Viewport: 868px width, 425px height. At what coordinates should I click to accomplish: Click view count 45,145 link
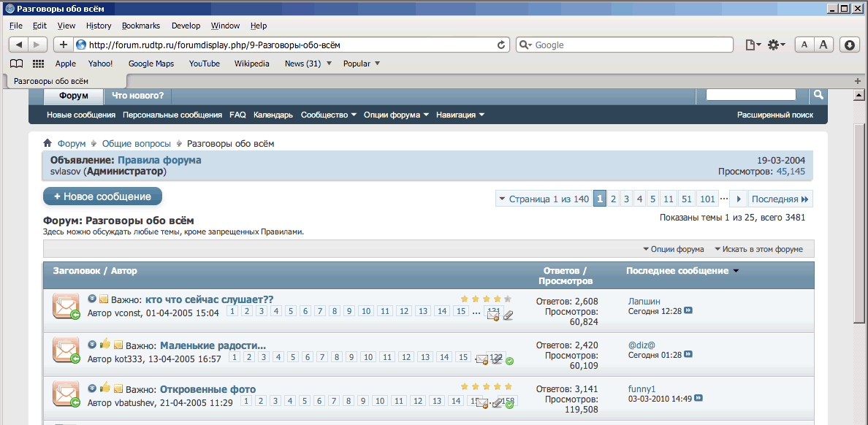pyautogui.click(x=791, y=172)
